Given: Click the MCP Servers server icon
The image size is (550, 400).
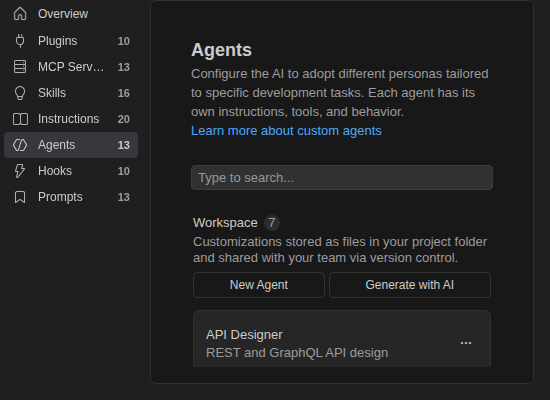Looking at the screenshot, I should click(x=20, y=67).
